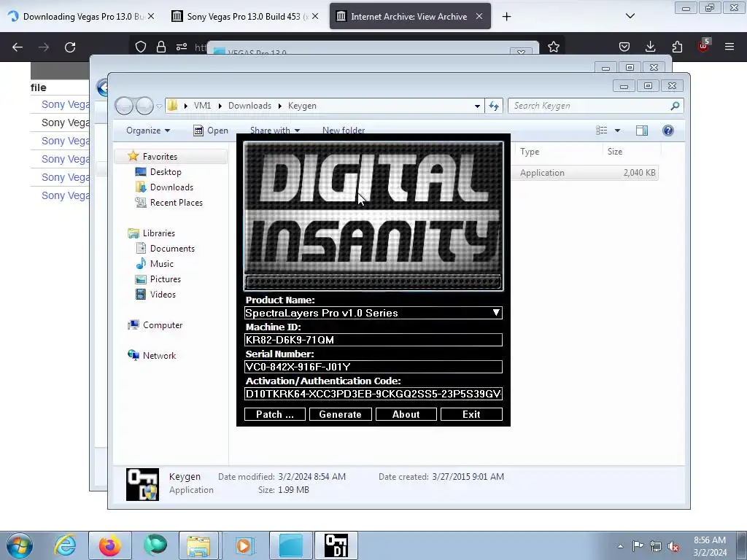
Task: Click the search magnifier icon in Explorer
Action: [x=675, y=106]
